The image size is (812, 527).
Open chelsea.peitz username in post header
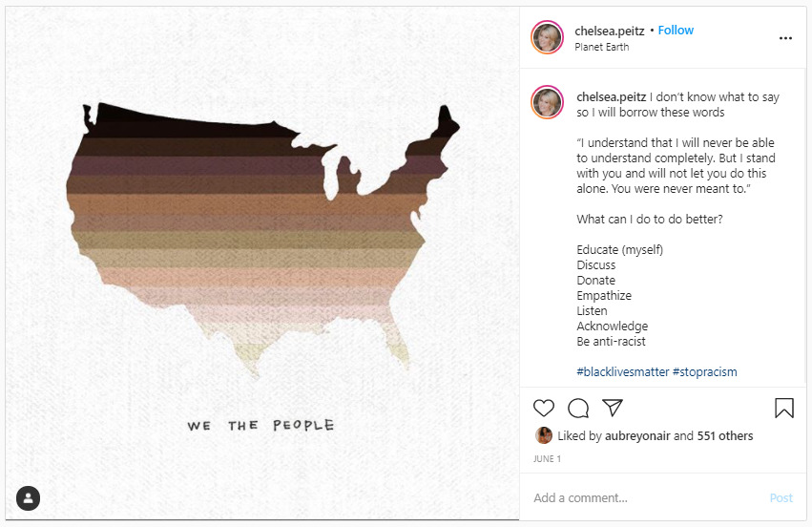click(610, 31)
